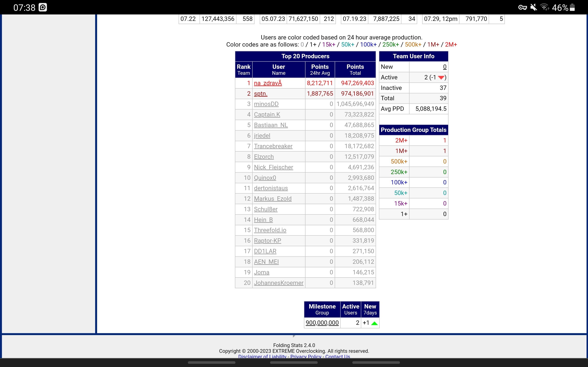Tap the battery status icon
The height and width of the screenshot is (367, 588).
[572, 8]
